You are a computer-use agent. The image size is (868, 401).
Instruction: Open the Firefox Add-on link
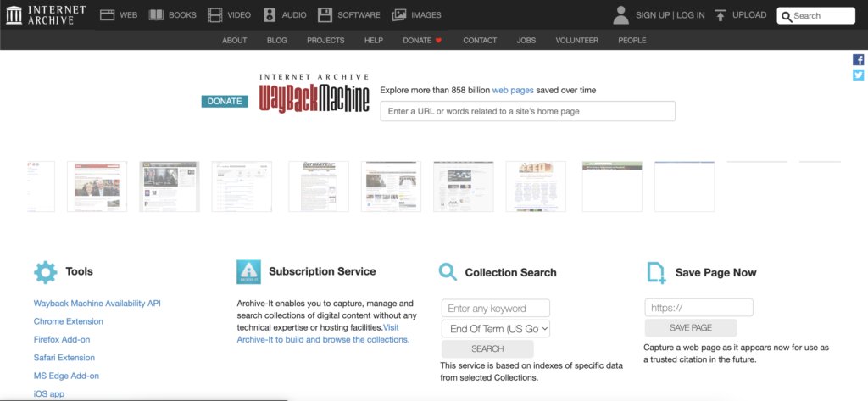pos(61,339)
